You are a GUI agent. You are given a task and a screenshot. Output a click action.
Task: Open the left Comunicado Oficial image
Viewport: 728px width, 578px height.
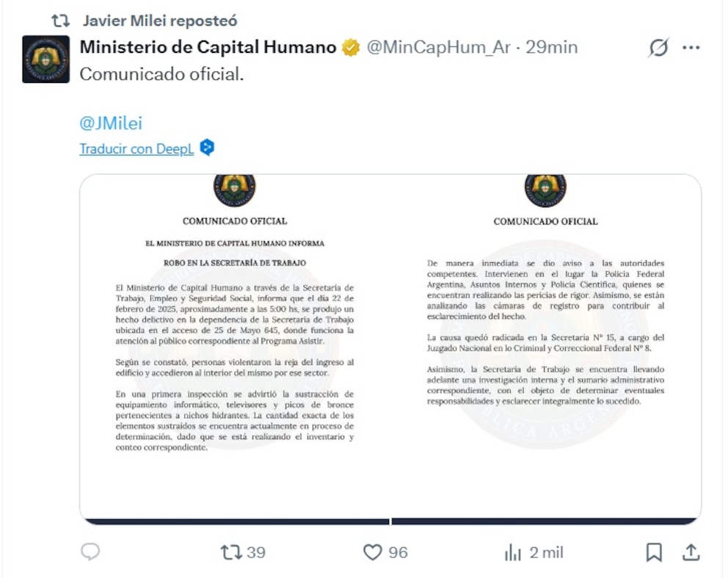point(235,349)
